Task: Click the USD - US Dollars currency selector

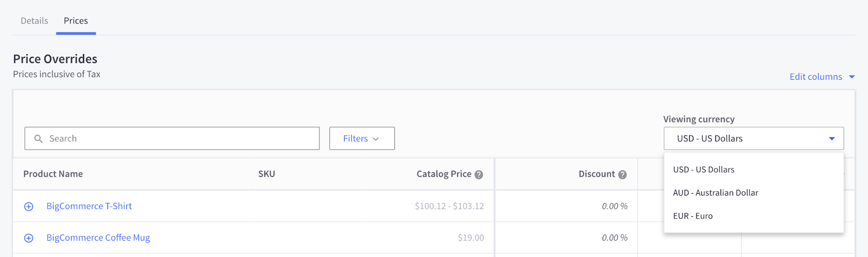Action: (754, 139)
